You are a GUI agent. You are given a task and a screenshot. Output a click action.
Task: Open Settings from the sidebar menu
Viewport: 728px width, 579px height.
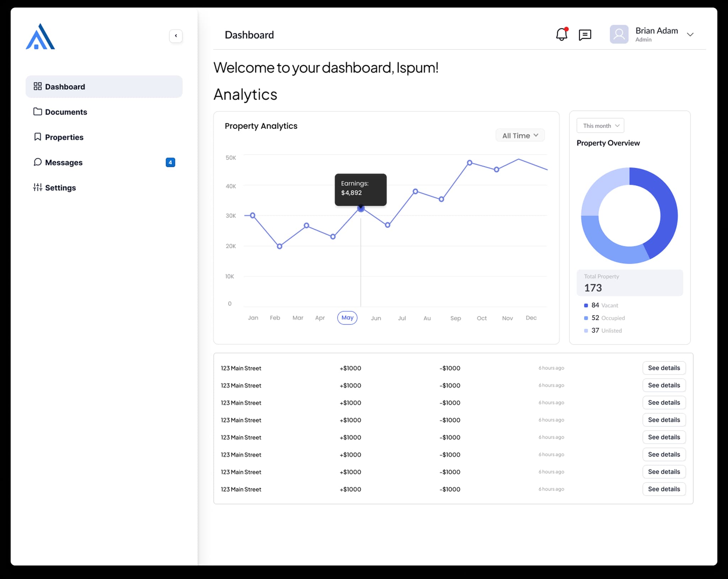60,187
